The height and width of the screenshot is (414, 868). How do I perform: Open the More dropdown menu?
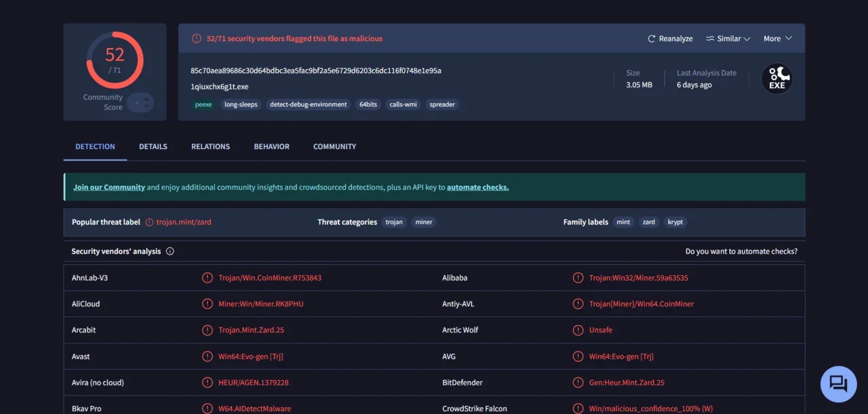(777, 39)
